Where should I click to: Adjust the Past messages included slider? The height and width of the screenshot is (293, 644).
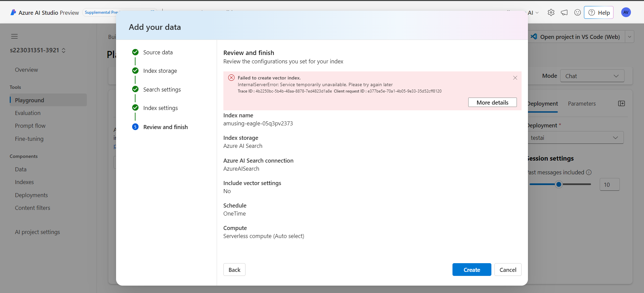[558, 184]
